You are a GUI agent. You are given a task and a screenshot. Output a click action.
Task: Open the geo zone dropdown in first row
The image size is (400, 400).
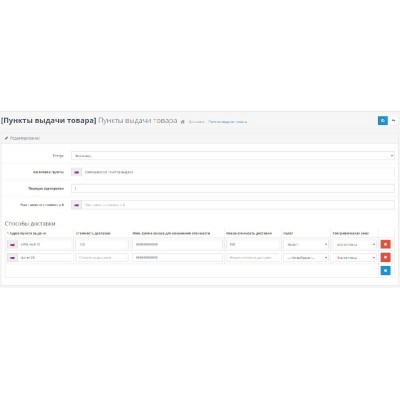pos(354,245)
